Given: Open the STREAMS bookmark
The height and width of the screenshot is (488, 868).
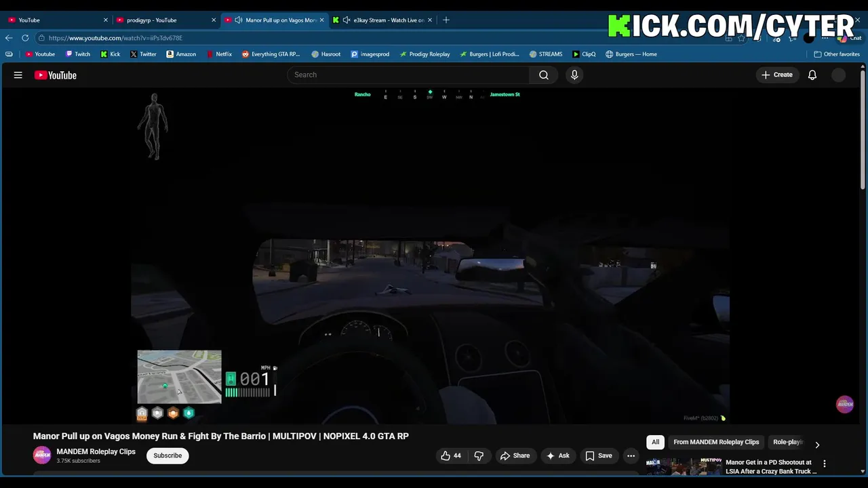Looking at the screenshot, I should pos(546,54).
